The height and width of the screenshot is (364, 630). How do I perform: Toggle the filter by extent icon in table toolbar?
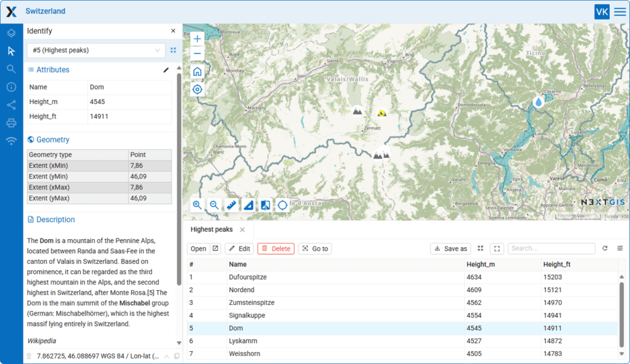[497, 248]
